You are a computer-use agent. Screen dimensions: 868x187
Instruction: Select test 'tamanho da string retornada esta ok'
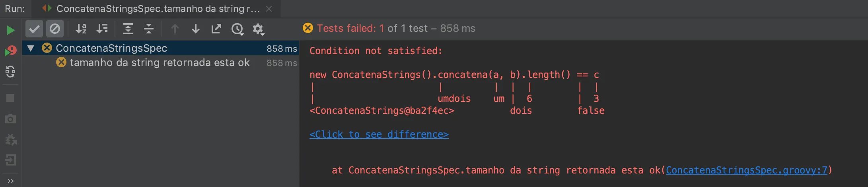pyautogui.click(x=160, y=62)
